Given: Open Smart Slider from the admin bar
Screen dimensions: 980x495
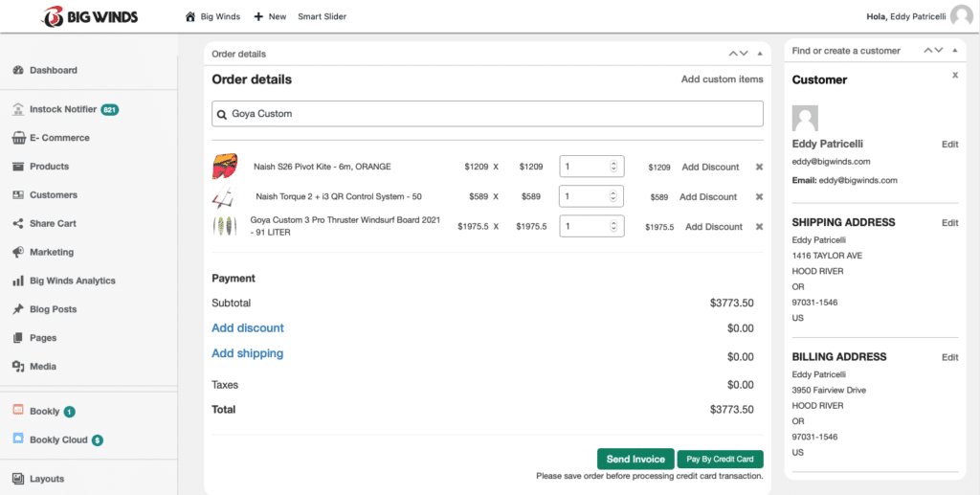Looking at the screenshot, I should coord(322,16).
